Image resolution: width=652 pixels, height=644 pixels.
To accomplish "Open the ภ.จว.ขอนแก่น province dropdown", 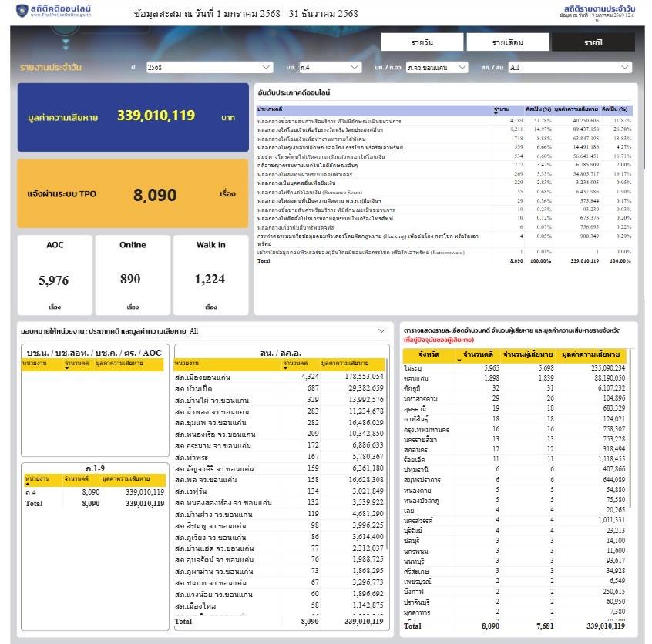I will point(437,68).
